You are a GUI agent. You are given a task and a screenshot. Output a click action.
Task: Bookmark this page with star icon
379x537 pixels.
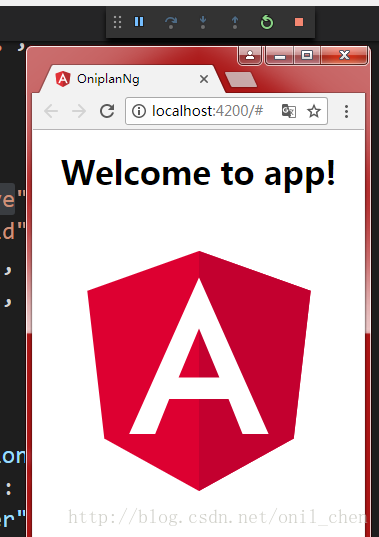314,111
